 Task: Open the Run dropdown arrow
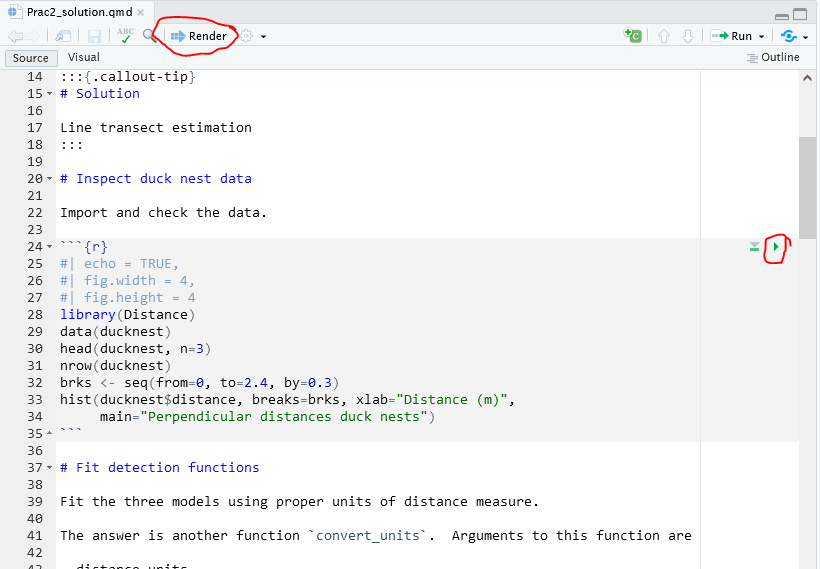click(761, 37)
